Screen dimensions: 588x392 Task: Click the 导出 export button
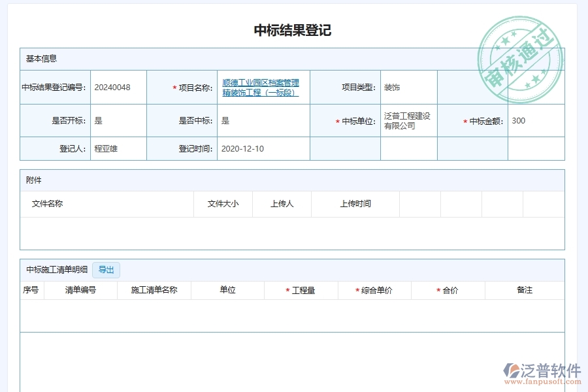pyautogui.click(x=106, y=270)
